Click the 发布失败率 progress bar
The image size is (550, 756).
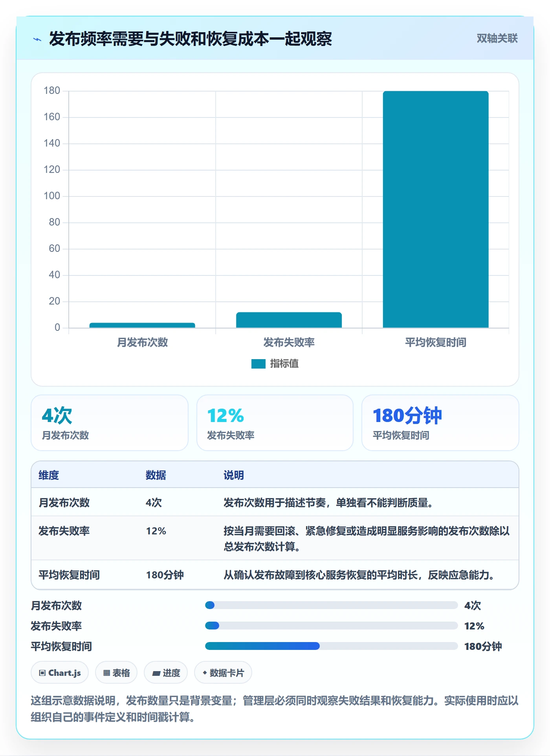pos(331,626)
